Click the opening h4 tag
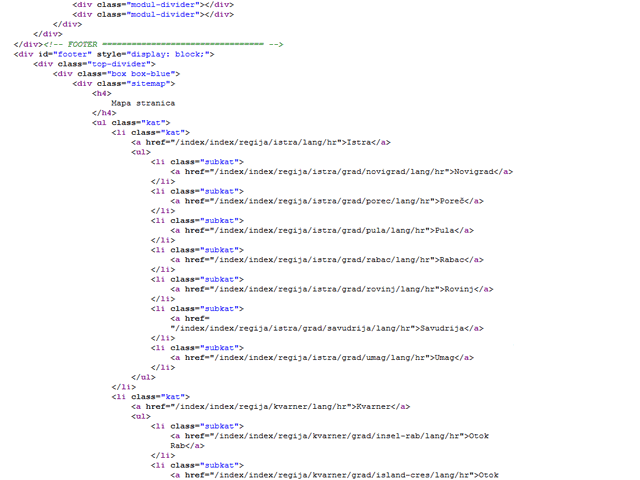The image size is (640, 480). [101, 93]
